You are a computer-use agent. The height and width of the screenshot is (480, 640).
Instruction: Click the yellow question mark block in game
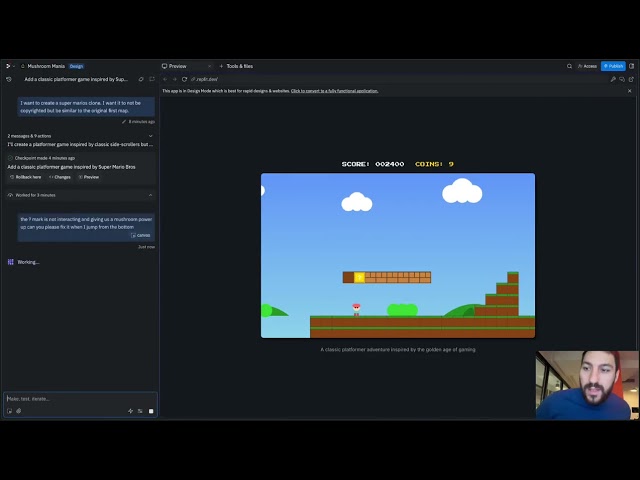click(359, 278)
